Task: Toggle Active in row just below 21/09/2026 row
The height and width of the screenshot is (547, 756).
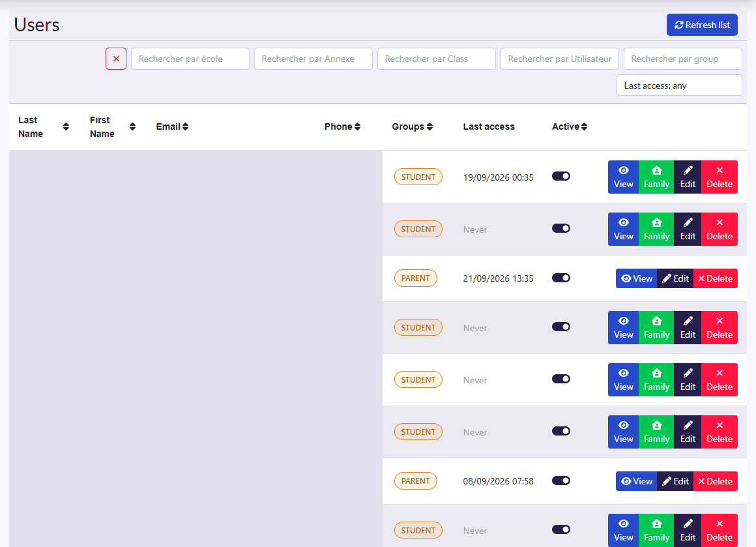Action: click(x=561, y=327)
